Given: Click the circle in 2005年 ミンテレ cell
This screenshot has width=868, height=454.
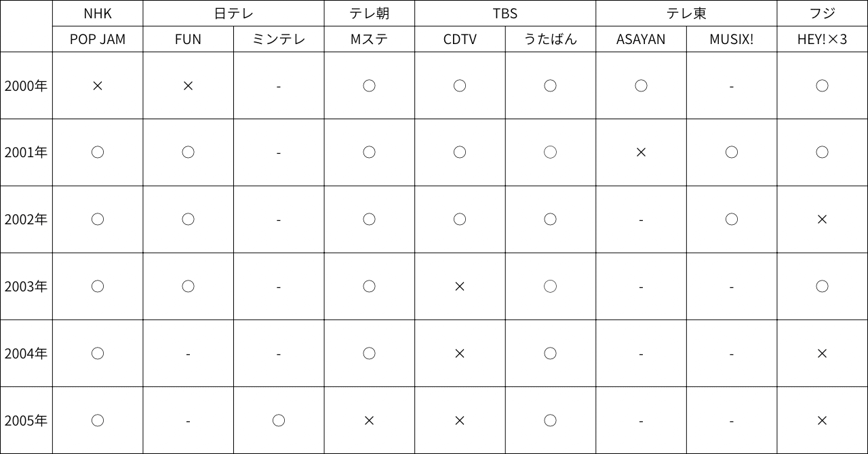Looking at the screenshot, I should tap(279, 421).
